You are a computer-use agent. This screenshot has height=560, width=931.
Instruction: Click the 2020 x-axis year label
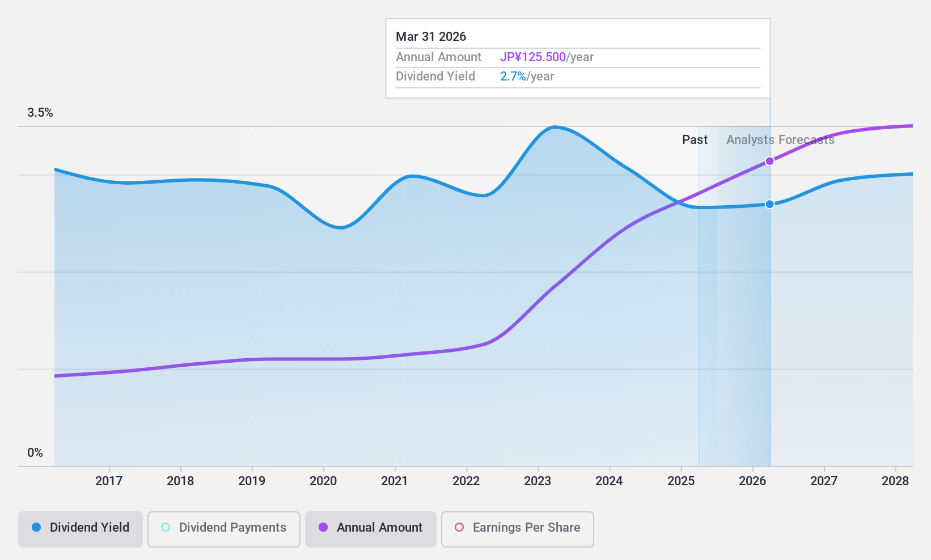pyautogui.click(x=323, y=481)
